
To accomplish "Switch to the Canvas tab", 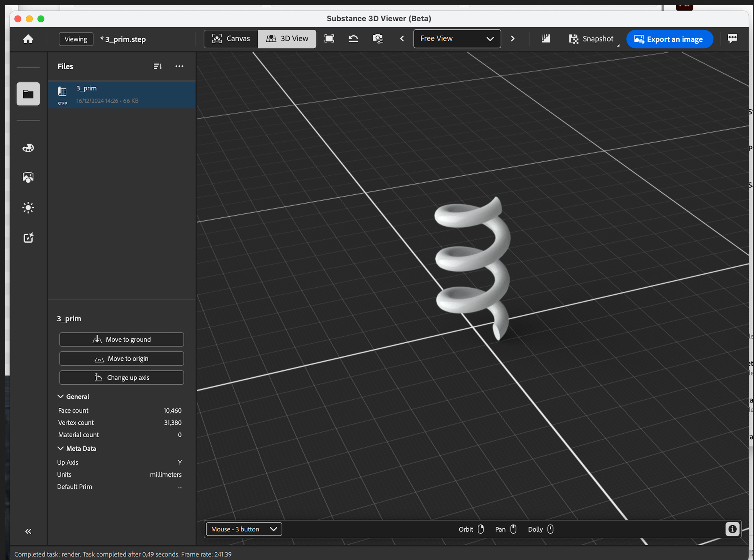I will coord(231,39).
